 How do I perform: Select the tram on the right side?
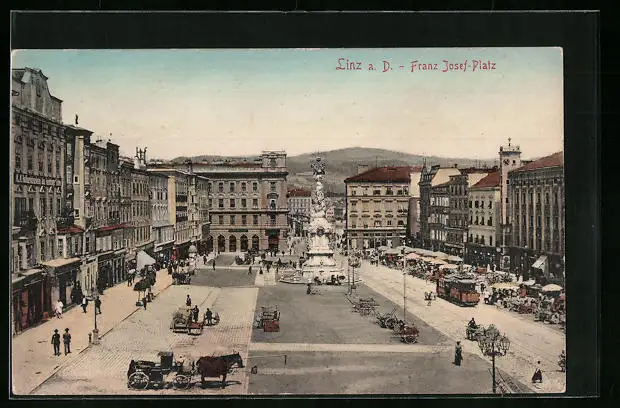coord(458,290)
